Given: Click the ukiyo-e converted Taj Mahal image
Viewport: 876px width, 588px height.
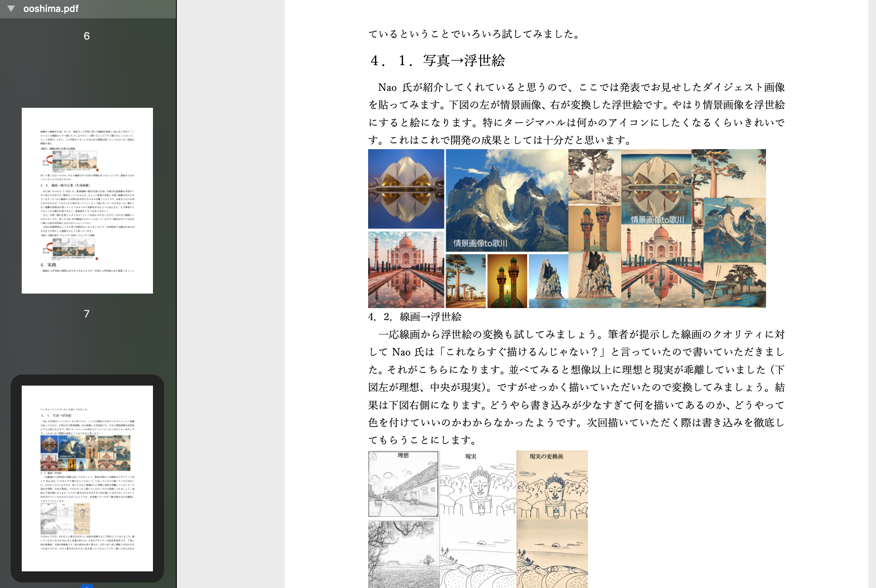Looking at the screenshot, I should [662, 267].
